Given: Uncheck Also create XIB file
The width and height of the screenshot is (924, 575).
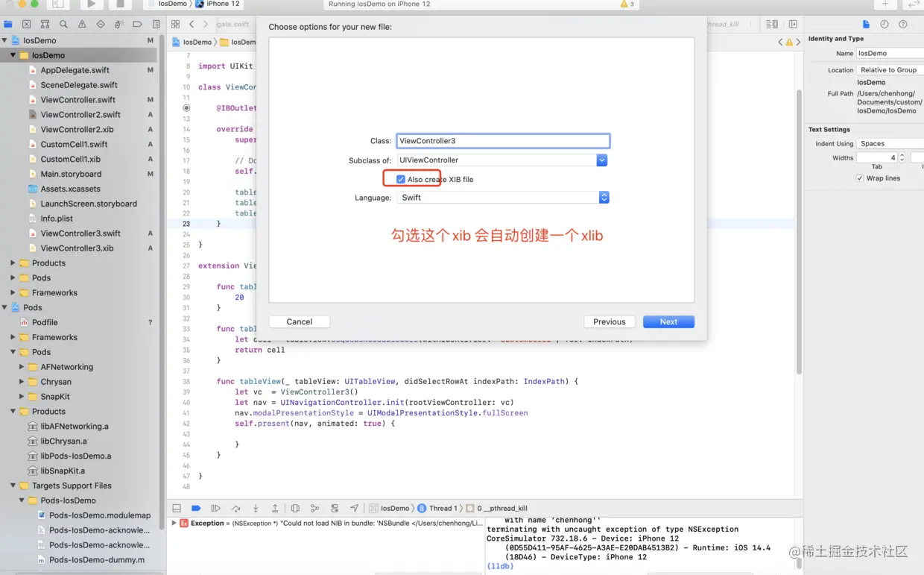Looking at the screenshot, I should [x=401, y=180].
